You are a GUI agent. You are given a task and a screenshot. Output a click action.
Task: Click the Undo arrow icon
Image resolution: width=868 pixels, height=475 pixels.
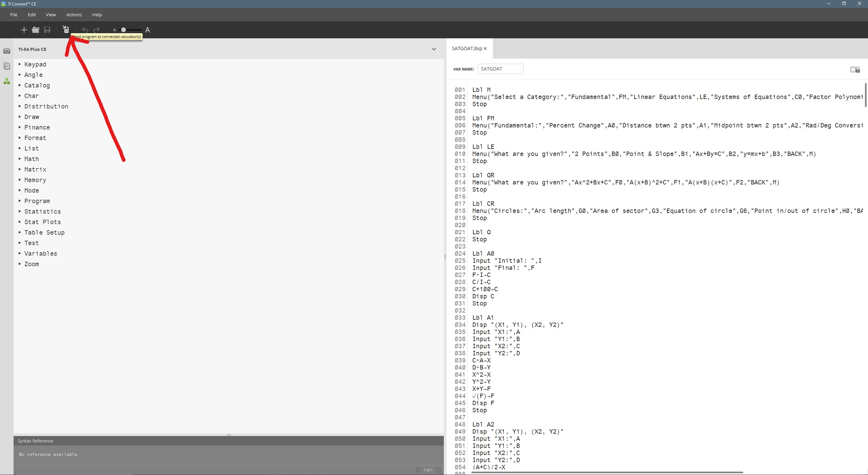click(85, 30)
